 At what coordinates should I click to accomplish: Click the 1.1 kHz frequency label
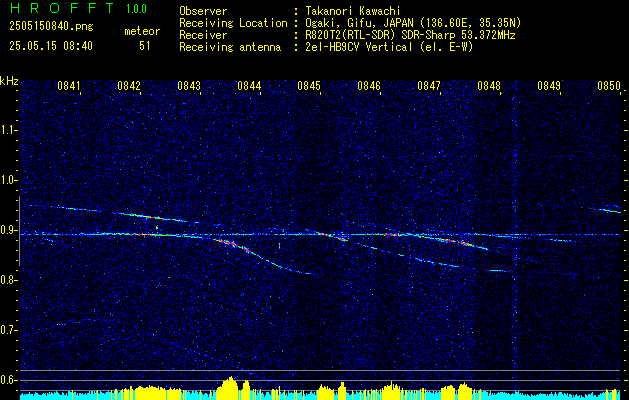pos(8,130)
